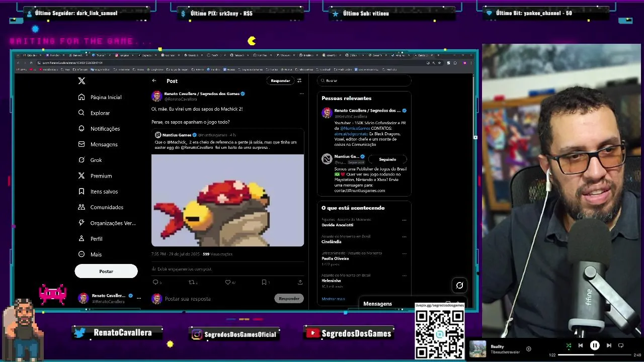The height and width of the screenshot is (362, 644).
Task: Click Mostrar mais under trends
Action: coord(333,299)
